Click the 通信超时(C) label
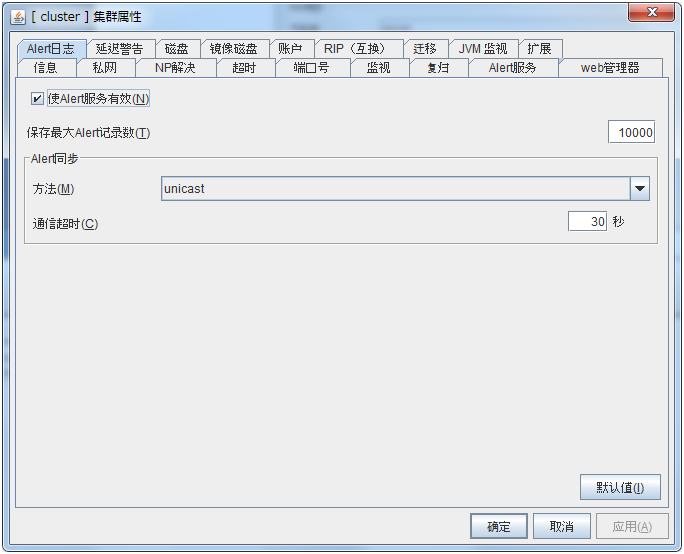 tap(65, 224)
